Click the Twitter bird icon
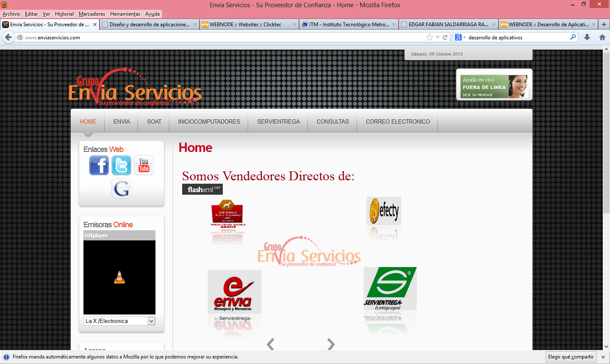The height and width of the screenshot is (364, 610). pyautogui.click(x=122, y=165)
